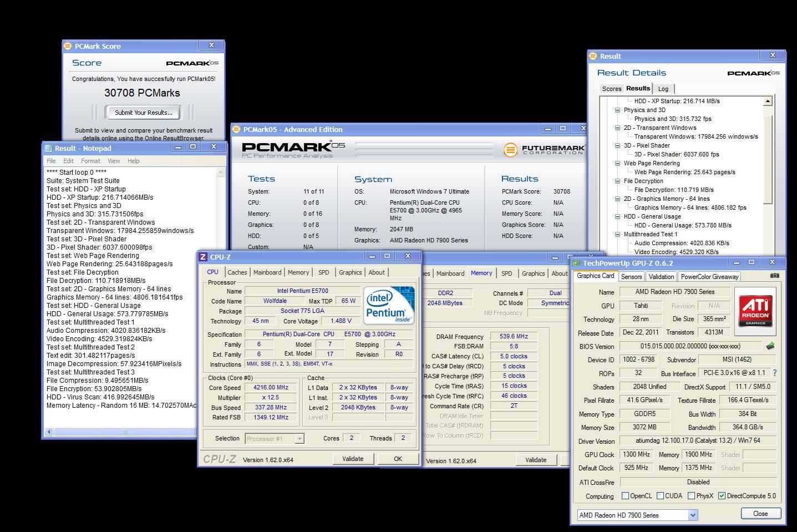Click the Result Details vertical scrollbar thumb
The height and width of the screenshot is (532, 797).
tap(768, 160)
